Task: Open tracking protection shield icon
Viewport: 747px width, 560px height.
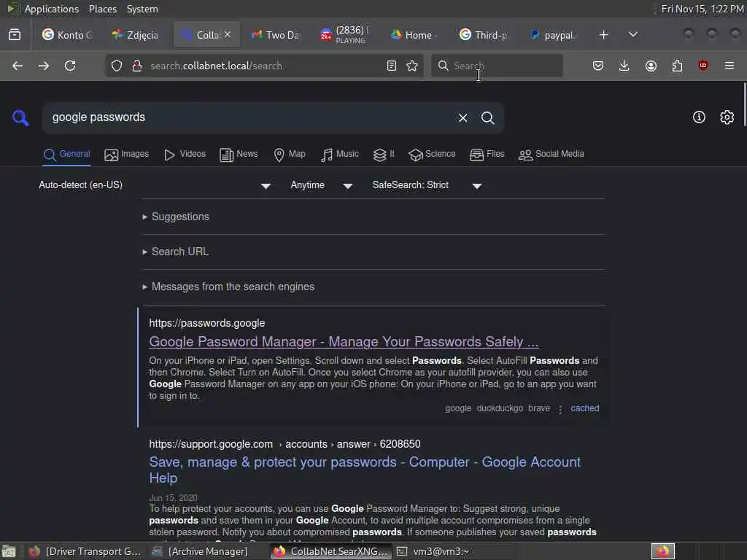Action: [117, 66]
